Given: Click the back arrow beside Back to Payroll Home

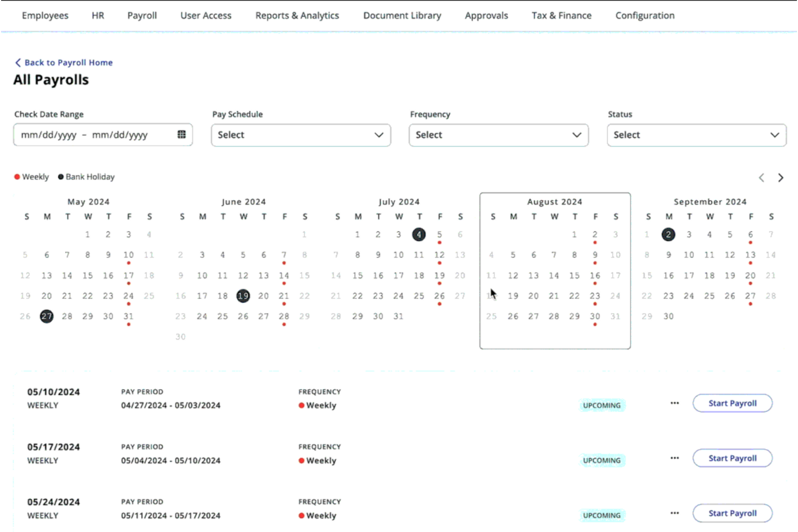Looking at the screenshot, I should tap(18, 62).
